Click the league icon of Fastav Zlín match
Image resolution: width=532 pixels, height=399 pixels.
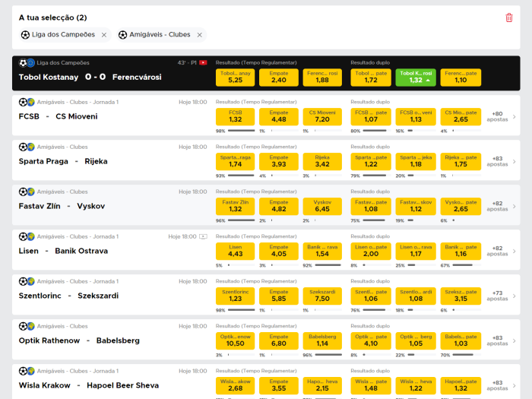pos(27,192)
